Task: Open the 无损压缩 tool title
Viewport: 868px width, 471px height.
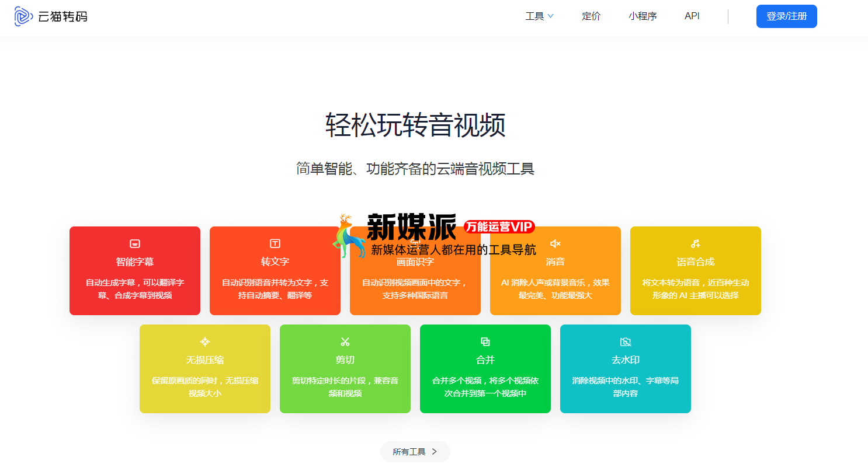Action: click(x=205, y=360)
